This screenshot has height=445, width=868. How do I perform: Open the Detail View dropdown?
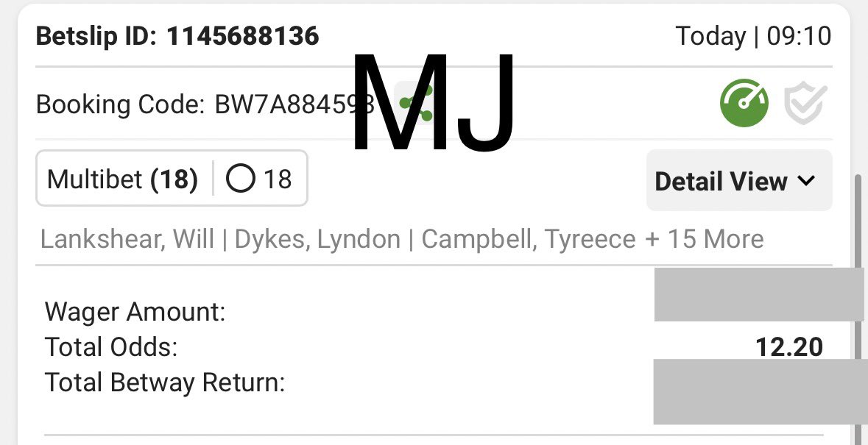[x=739, y=180]
